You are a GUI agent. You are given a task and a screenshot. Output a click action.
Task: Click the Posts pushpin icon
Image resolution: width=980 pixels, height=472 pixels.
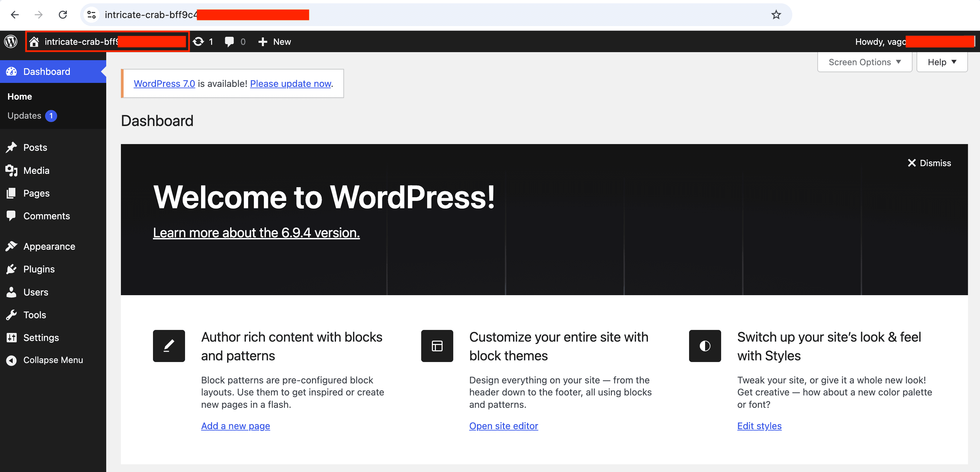pos(11,147)
